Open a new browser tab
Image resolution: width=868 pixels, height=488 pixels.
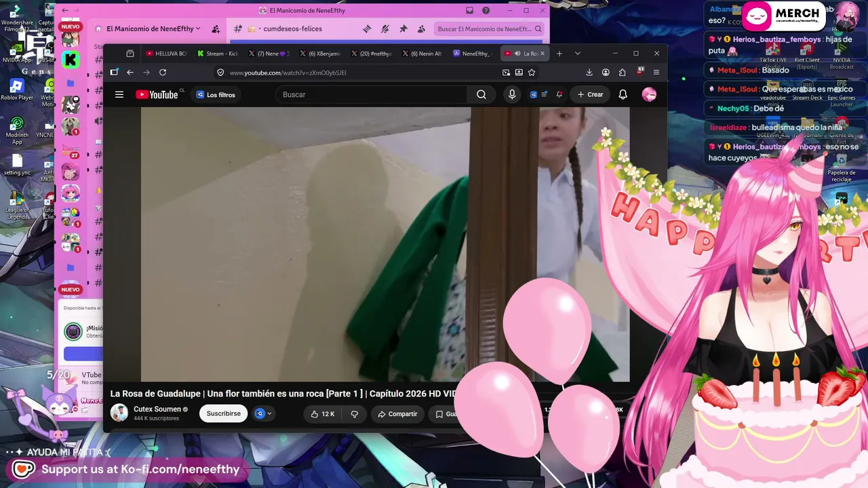click(559, 54)
